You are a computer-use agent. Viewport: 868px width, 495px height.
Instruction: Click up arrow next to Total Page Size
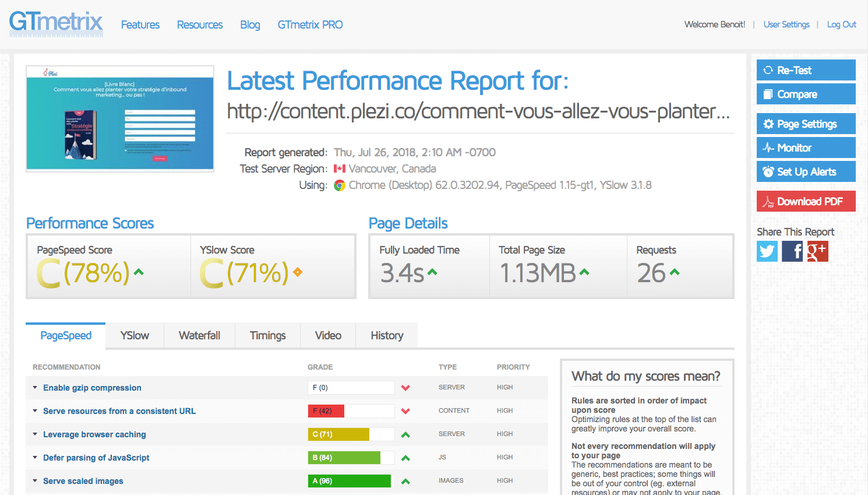[x=584, y=272]
